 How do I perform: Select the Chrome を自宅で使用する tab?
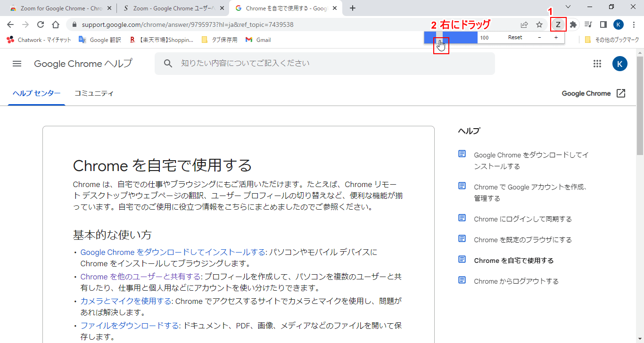coord(285,8)
